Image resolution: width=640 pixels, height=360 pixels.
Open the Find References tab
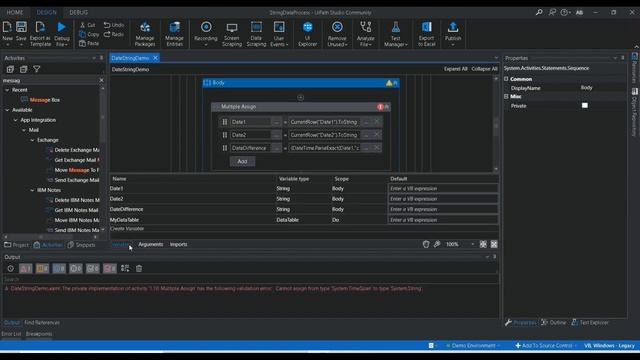click(x=42, y=322)
